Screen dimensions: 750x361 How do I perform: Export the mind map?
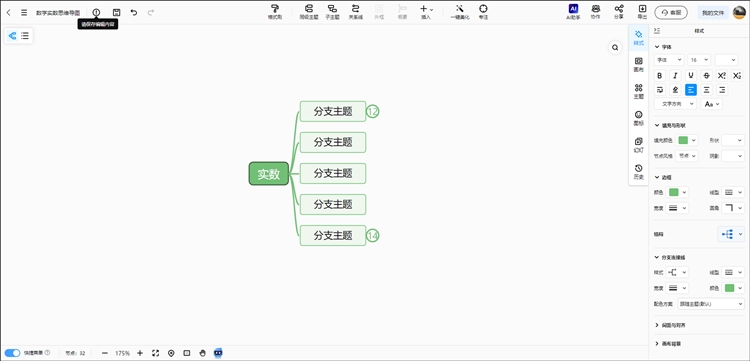coord(642,12)
